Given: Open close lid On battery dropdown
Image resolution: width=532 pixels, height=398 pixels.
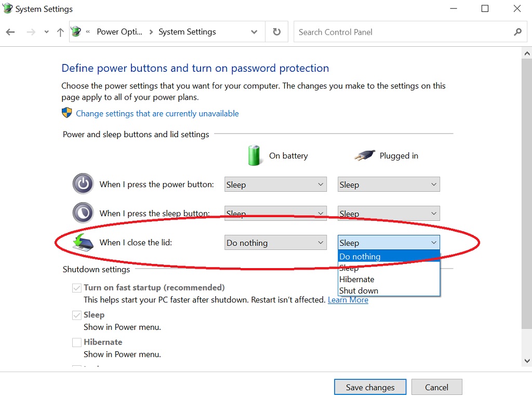Looking at the screenshot, I should point(275,243).
